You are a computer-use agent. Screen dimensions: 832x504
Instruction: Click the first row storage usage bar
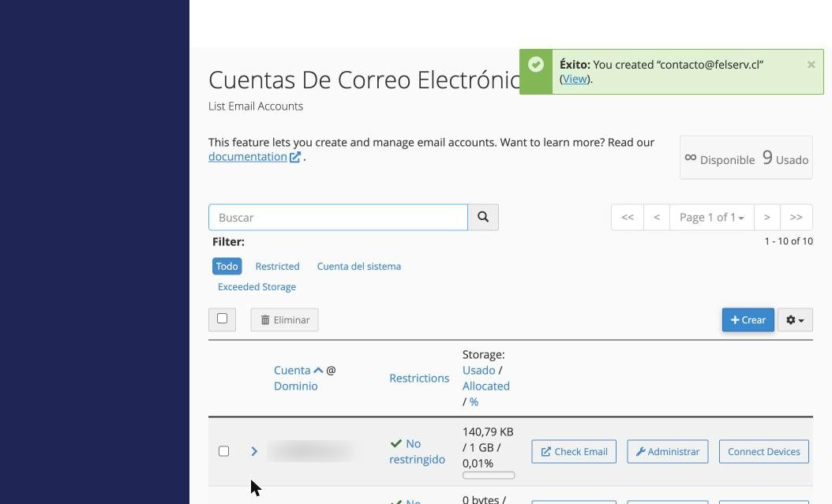tap(489, 476)
